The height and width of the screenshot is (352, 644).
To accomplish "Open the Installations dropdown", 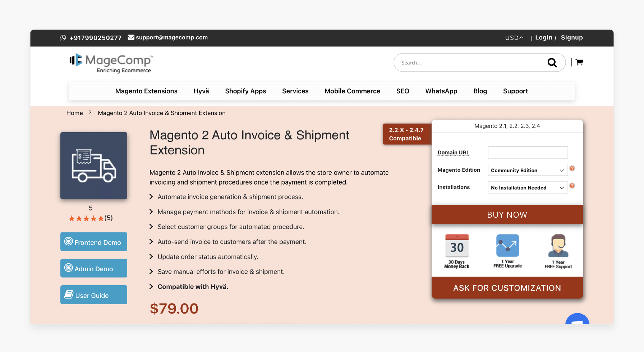I will coord(528,187).
